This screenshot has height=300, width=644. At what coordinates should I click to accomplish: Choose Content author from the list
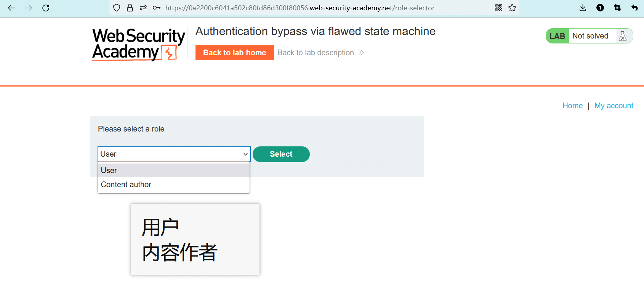point(174,184)
